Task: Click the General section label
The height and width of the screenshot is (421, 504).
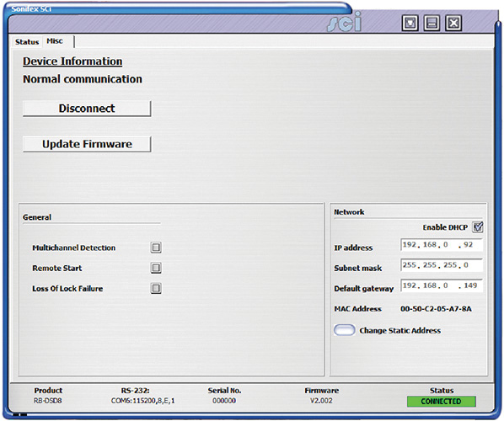Action: click(x=37, y=217)
